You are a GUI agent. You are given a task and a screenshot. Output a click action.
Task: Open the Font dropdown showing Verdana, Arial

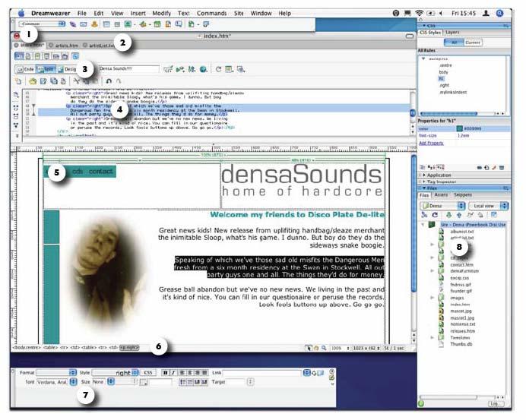click(x=56, y=382)
